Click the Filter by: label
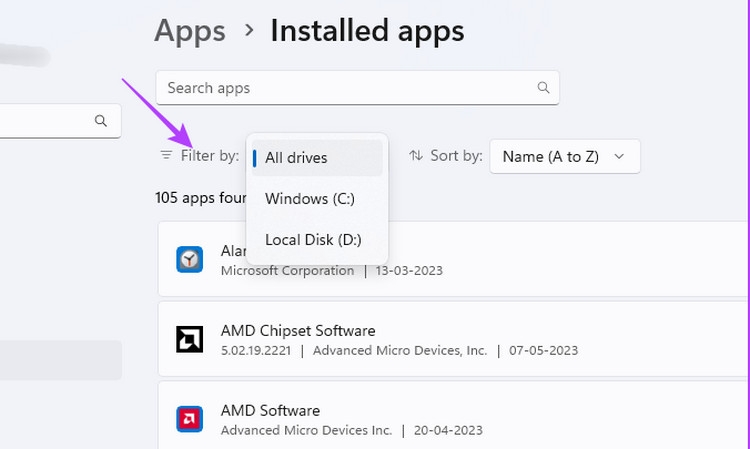 click(x=210, y=155)
